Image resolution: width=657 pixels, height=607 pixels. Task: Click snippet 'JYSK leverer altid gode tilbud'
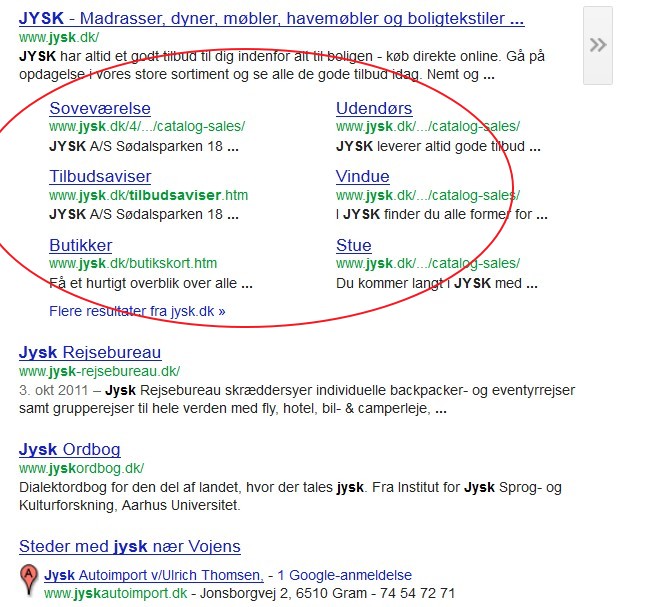tap(430, 147)
